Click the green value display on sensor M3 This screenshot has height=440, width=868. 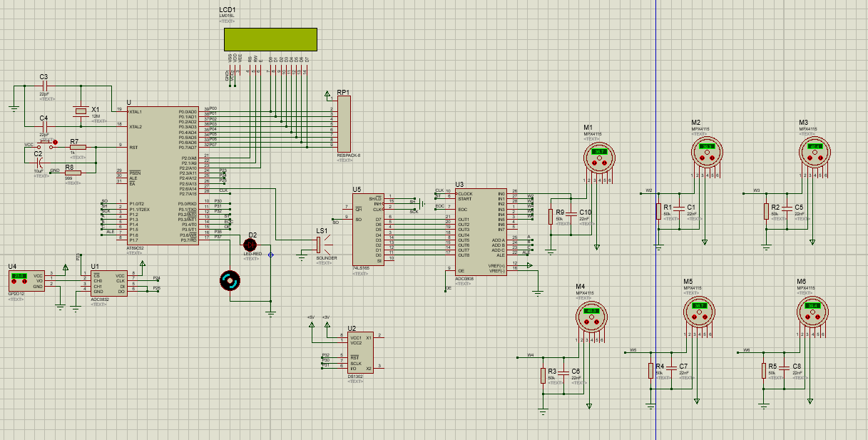[x=815, y=146]
